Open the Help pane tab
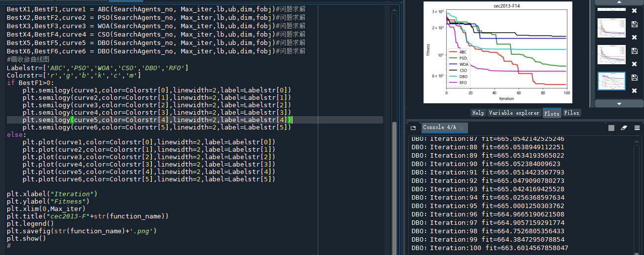The height and width of the screenshot is (255, 644). [478, 113]
